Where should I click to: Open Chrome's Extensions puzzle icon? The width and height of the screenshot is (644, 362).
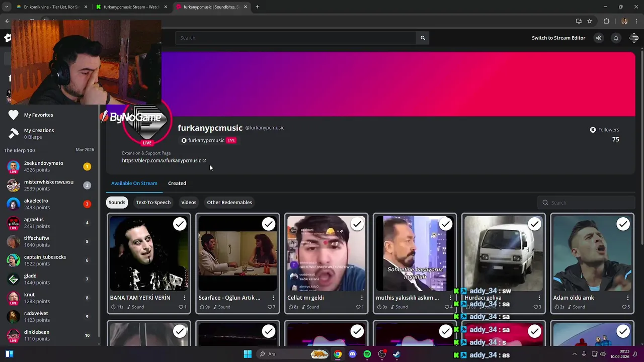tap(606, 21)
